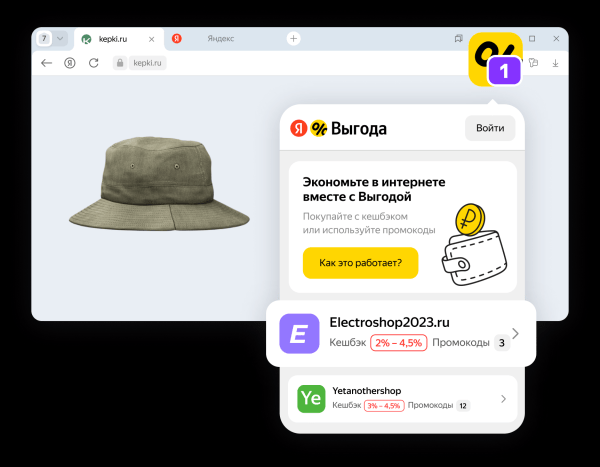Close the kepki.ru tab

(151, 39)
